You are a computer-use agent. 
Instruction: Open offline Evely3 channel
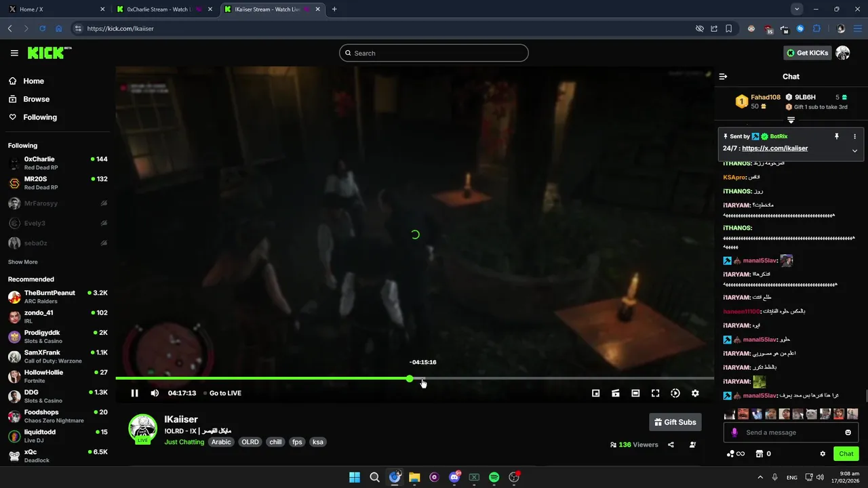point(58,223)
